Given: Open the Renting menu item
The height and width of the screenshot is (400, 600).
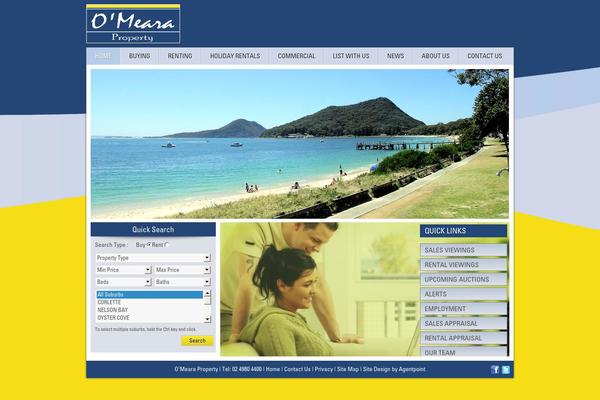Looking at the screenshot, I should [x=180, y=56].
